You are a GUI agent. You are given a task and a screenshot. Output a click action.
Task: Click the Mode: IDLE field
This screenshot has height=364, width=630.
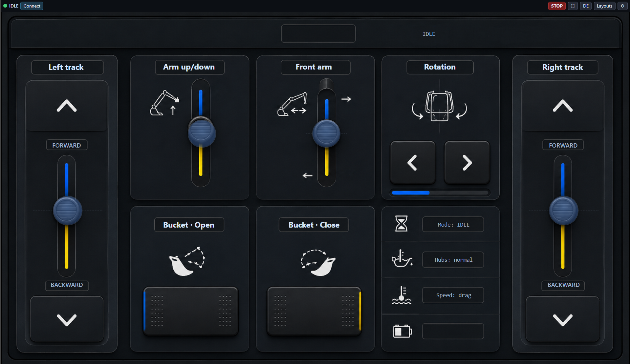(x=453, y=225)
